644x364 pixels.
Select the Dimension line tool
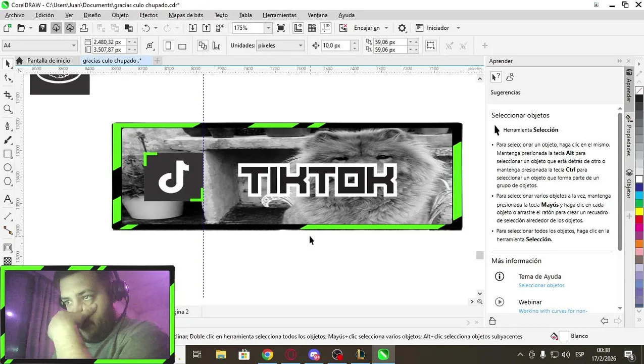coord(8,216)
